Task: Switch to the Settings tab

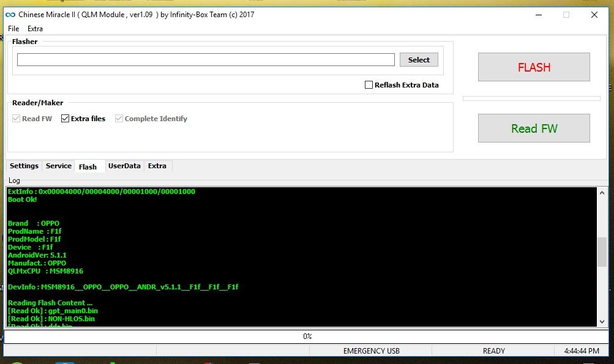Action: (x=24, y=166)
